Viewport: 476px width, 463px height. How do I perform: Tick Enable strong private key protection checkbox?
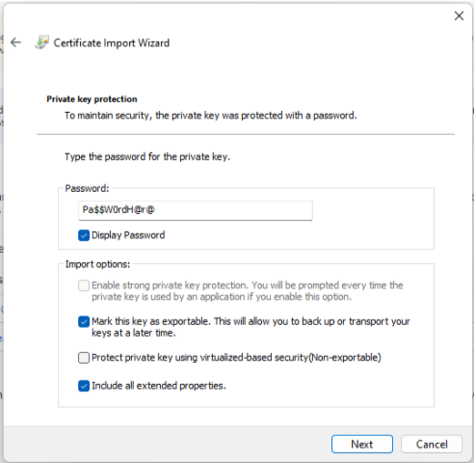(x=84, y=286)
